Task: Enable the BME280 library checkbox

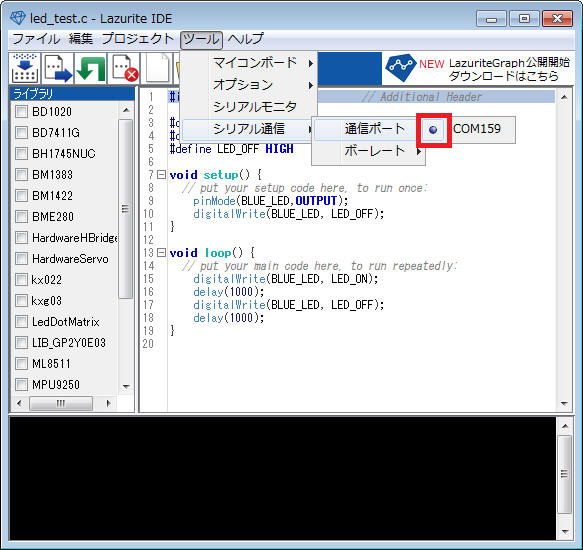Action: tap(22, 216)
